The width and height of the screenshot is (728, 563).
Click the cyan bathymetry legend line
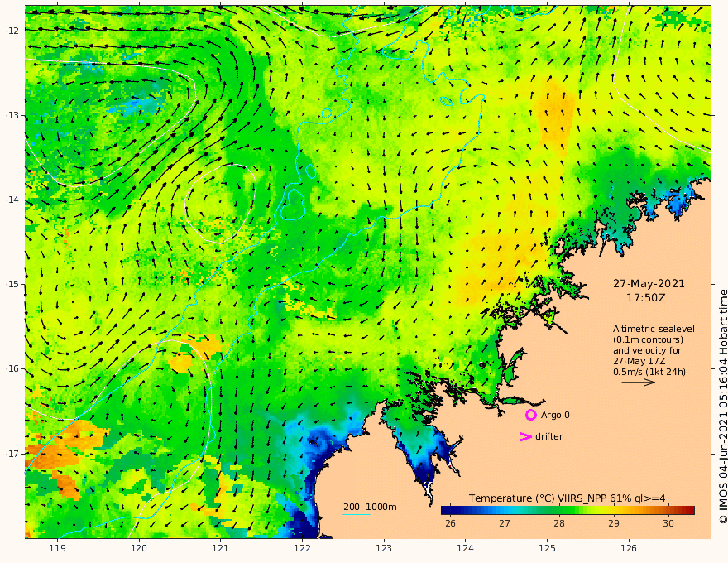click(357, 514)
